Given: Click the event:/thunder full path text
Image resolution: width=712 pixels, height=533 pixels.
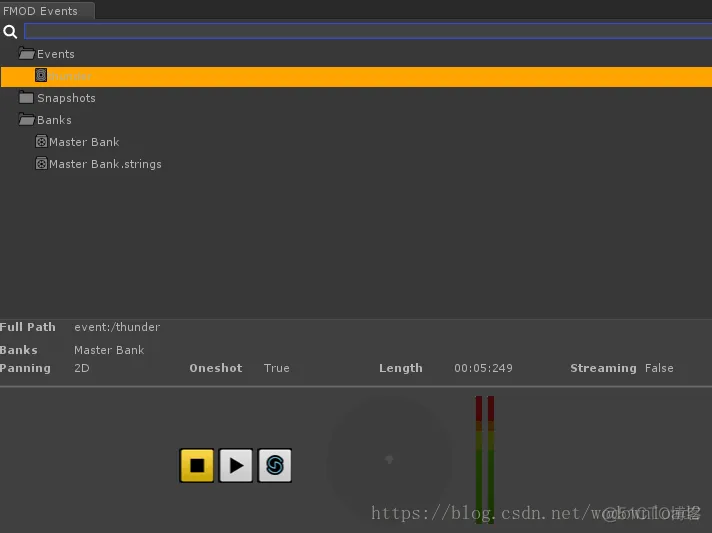Looking at the screenshot, I should [117, 327].
